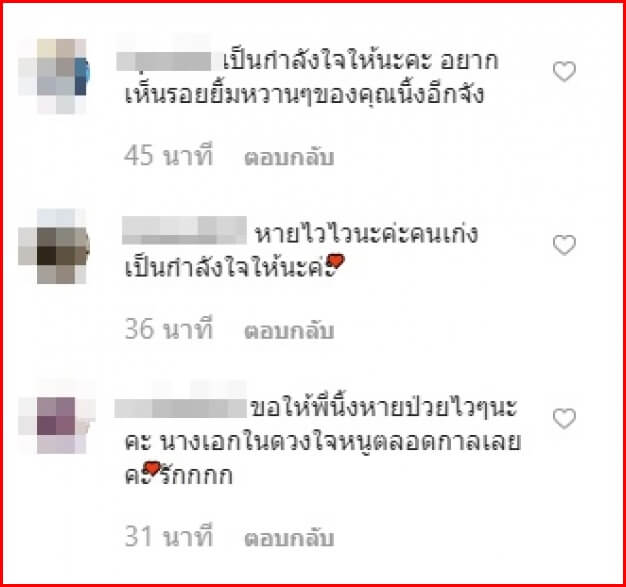Open the blurred username before เป็นกำลังใจให้นะคะ อยาก

[164, 61]
